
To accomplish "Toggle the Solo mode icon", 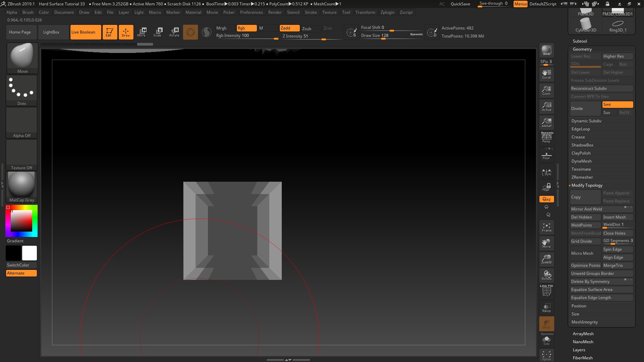I will pyautogui.click(x=546, y=340).
